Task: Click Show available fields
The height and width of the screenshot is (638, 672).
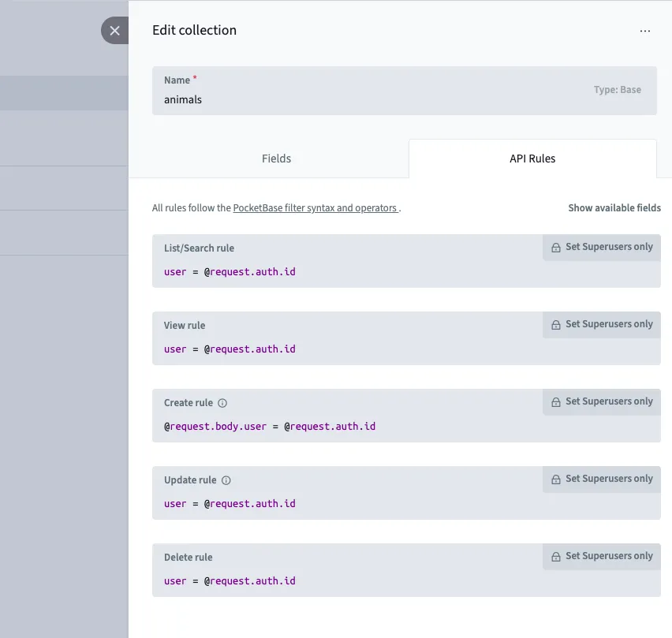Action: point(614,207)
